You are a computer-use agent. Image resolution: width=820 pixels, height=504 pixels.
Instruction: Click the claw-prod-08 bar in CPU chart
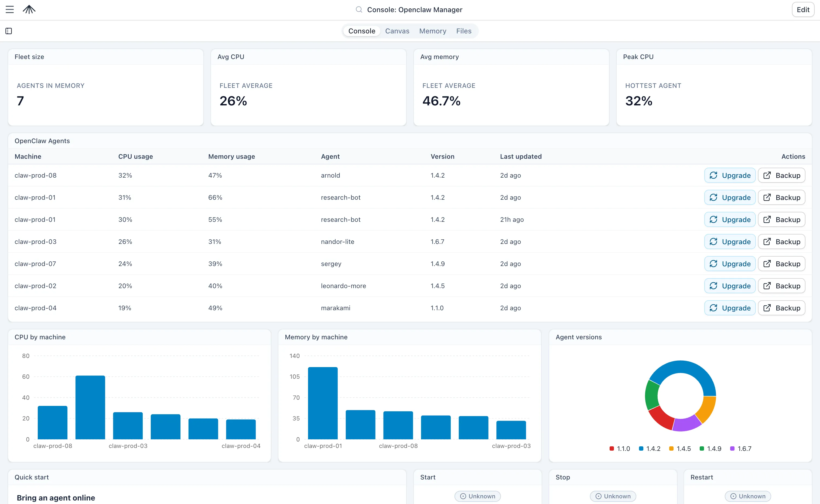[x=52, y=422]
